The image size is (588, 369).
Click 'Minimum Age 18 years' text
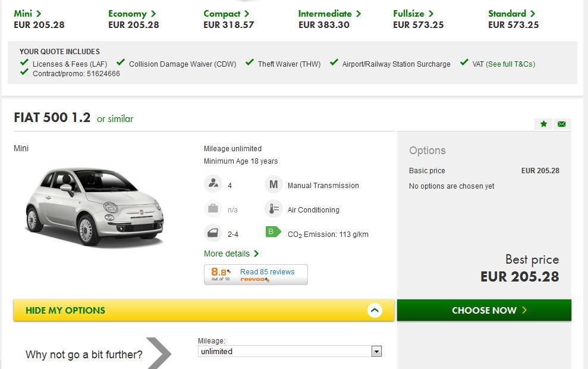[x=241, y=161]
